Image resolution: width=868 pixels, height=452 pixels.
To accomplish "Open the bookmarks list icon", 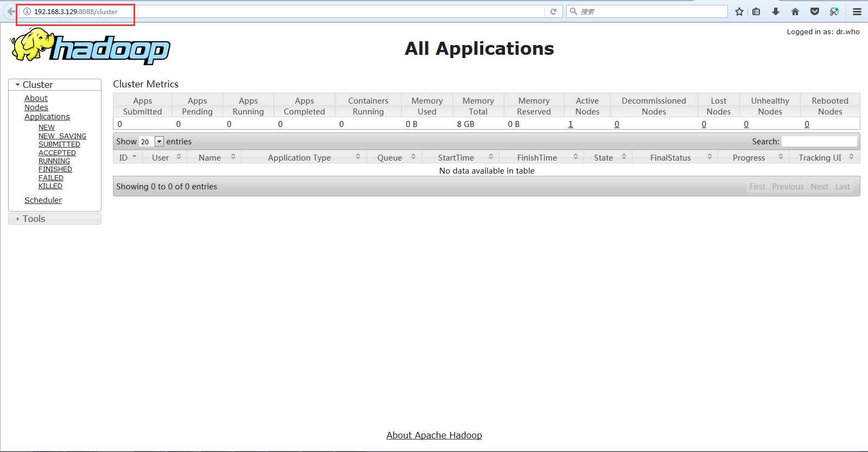I will (x=756, y=11).
